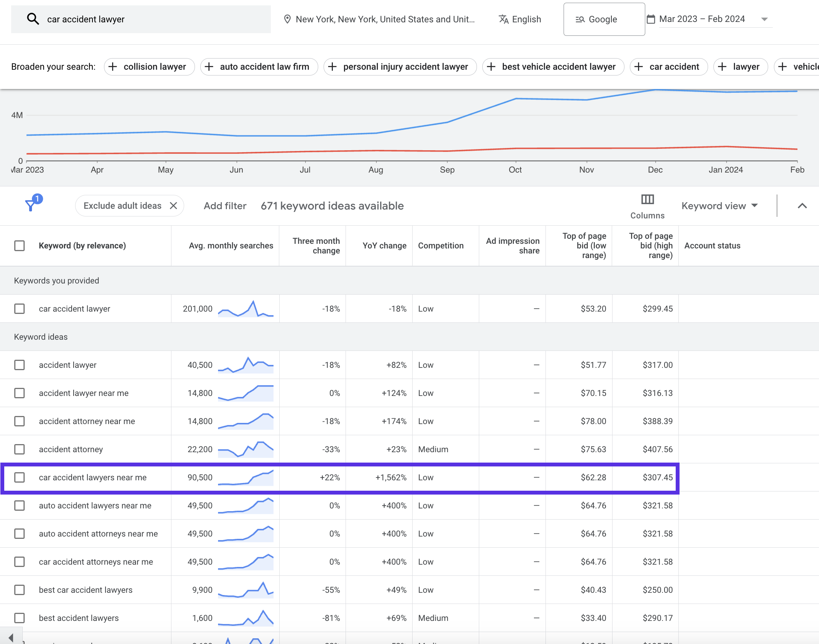Add collision lawyer to search
Image resolution: width=819 pixels, height=644 pixels.
[x=149, y=67]
